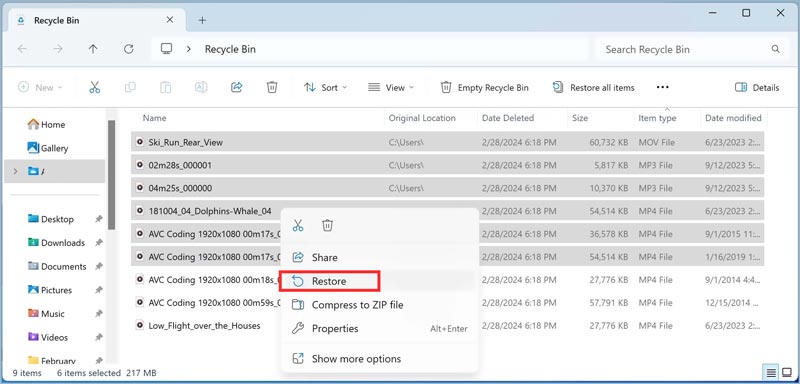This screenshot has width=800, height=384.
Task: Open a new tab with the plus button
Action: click(x=203, y=20)
